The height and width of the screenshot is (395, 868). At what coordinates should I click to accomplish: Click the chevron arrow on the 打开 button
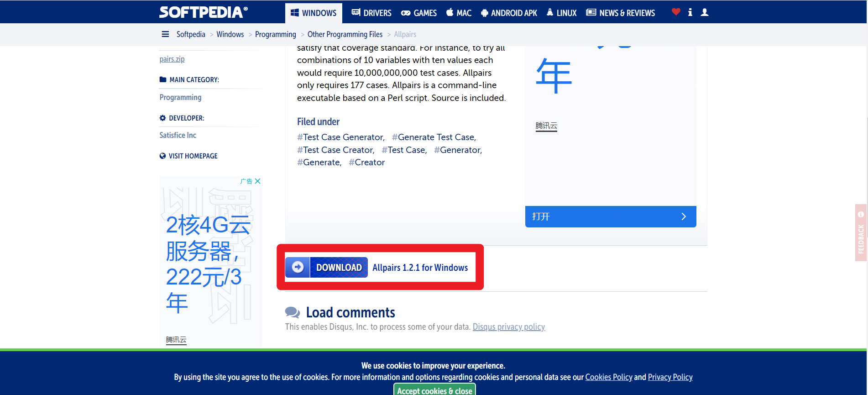(684, 216)
